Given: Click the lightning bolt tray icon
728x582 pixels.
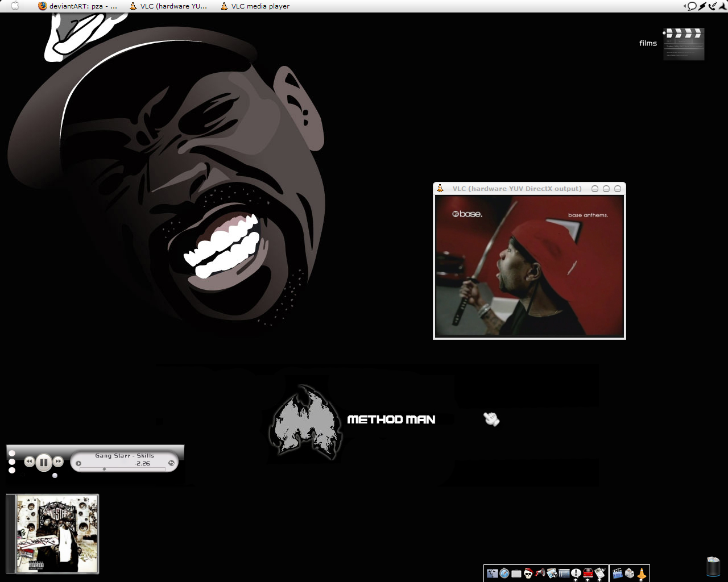Looking at the screenshot, I should tap(702, 6).
